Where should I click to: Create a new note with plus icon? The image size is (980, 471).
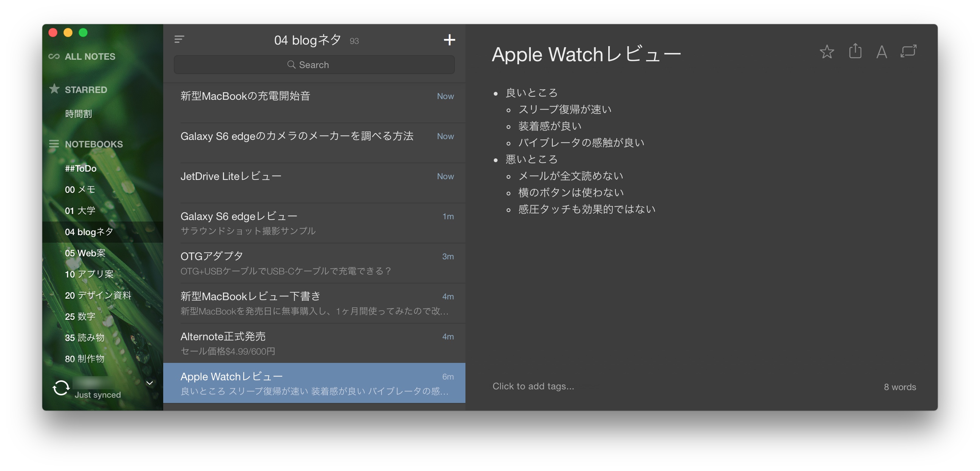click(449, 40)
